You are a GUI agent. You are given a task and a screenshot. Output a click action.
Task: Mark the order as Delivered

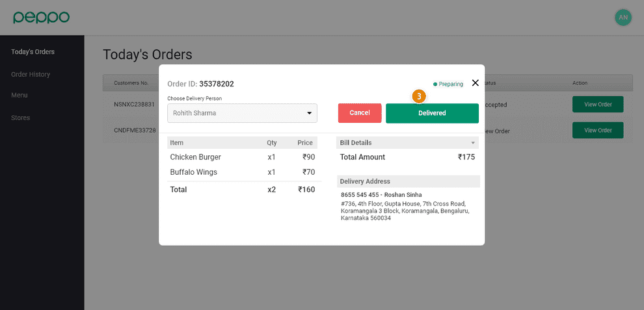432,113
